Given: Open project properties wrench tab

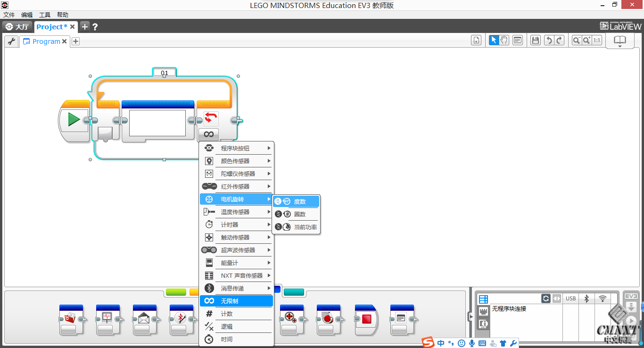Looking at the screenshot, I should point(11,41).
